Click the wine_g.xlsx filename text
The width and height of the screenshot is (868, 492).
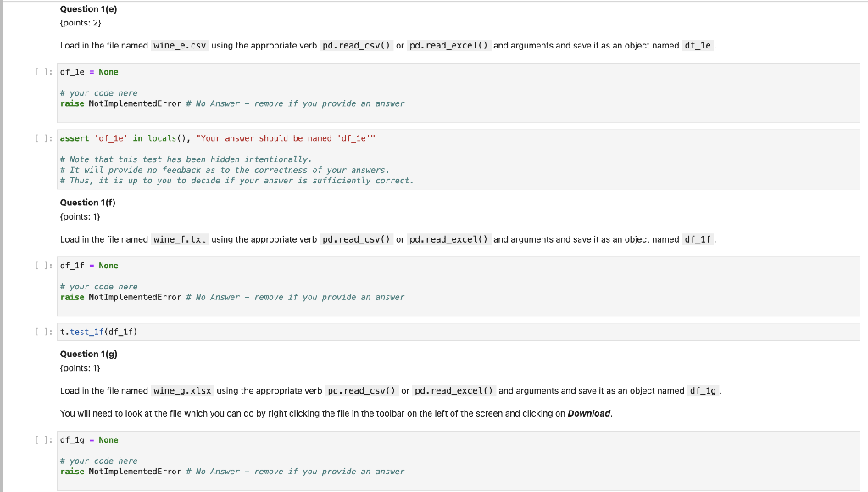(182, 390)
